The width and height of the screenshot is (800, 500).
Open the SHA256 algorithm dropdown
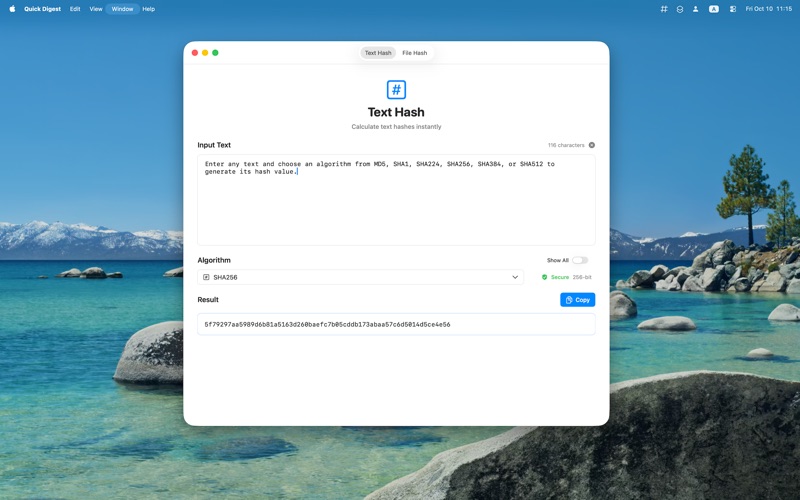(x=360, y=277)
